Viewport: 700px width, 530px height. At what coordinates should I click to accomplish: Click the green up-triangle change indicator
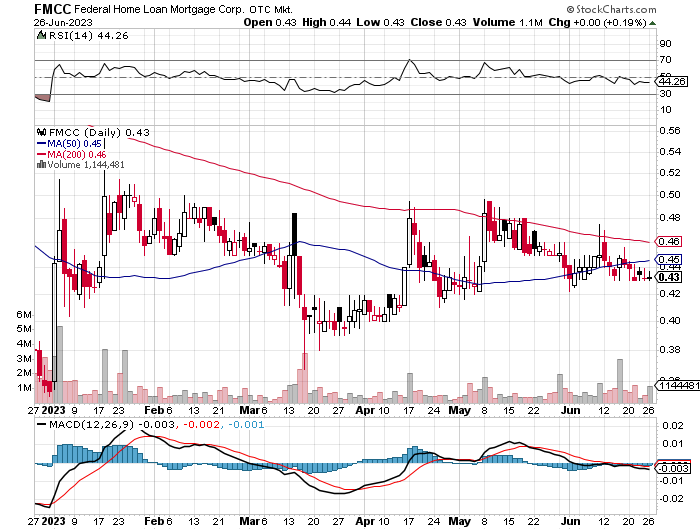[x=652, y=23]
